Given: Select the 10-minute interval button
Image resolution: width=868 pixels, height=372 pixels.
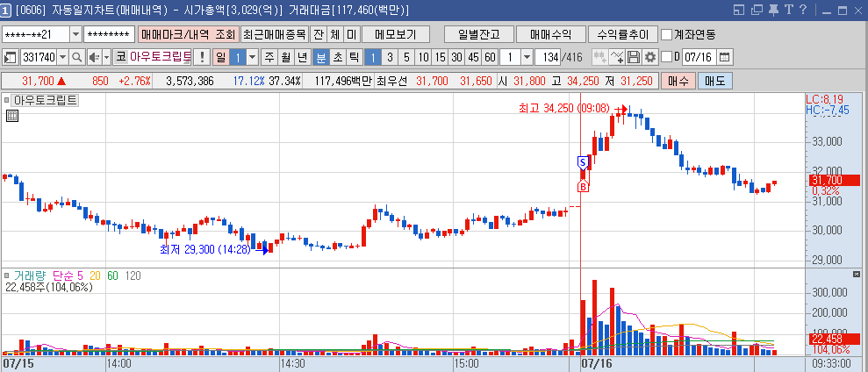Looking at the screenshot, I should tap(423, 57).
